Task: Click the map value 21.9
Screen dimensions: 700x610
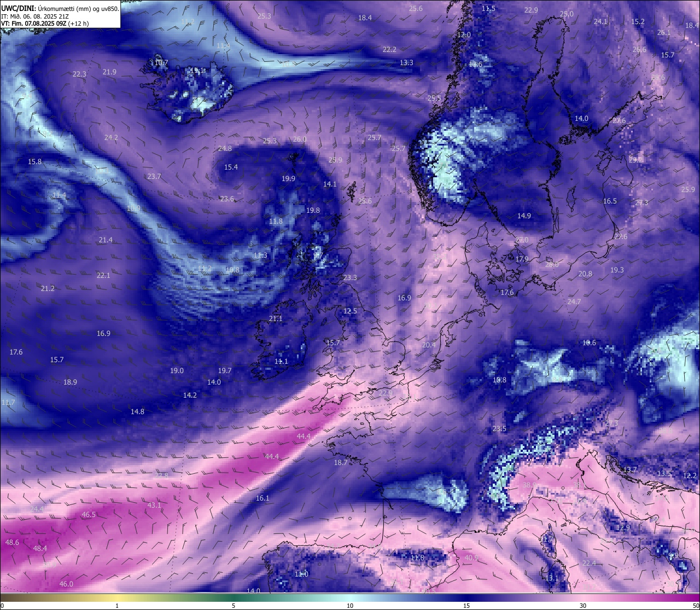Action: tap(109, 72)
